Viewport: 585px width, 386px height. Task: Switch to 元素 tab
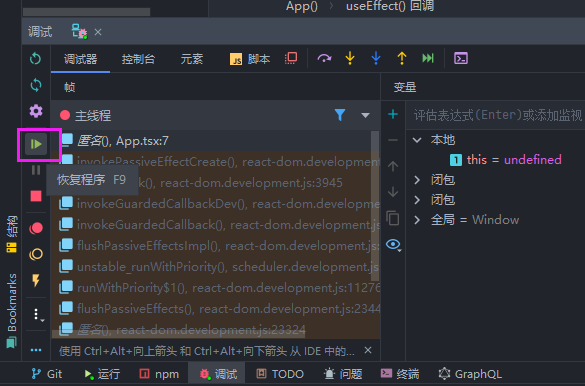[x=191, y=59]
